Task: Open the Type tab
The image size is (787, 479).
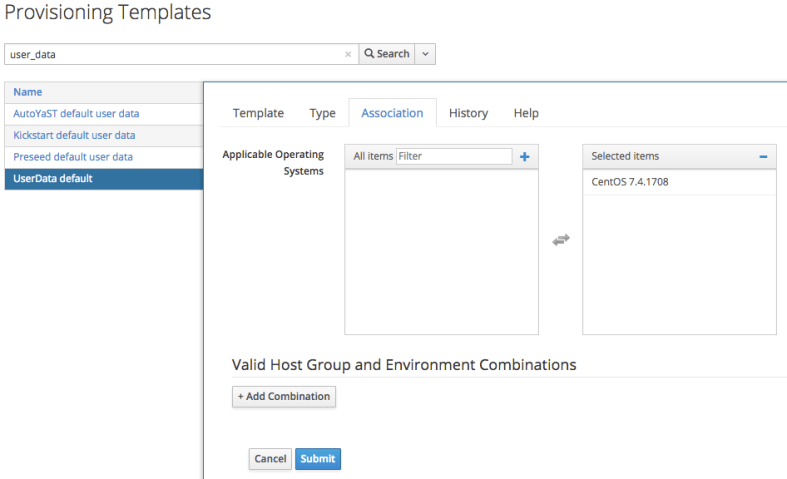Action: coord(322,113)
